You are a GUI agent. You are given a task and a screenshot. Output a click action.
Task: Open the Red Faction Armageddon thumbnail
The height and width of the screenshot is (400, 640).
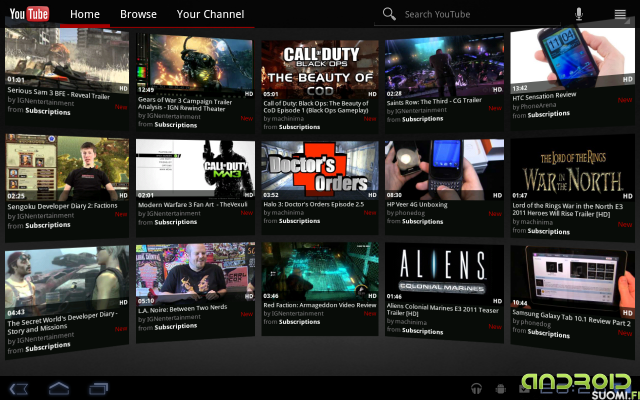pyautogui.click(x=320, y=272)
